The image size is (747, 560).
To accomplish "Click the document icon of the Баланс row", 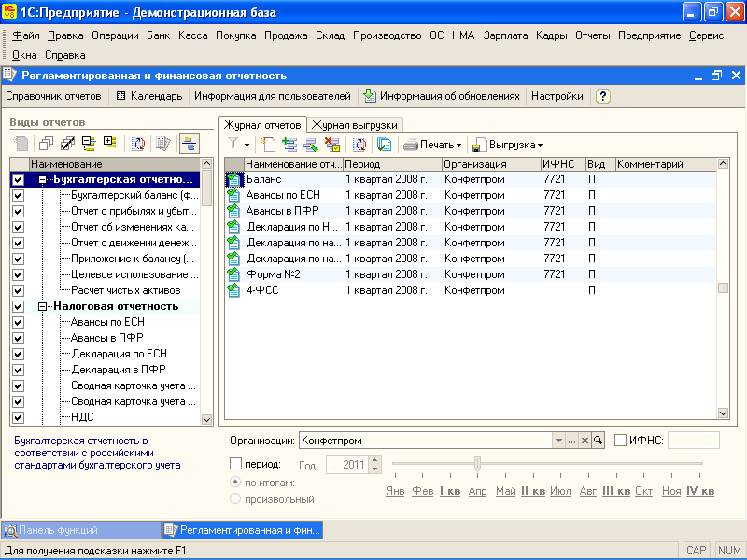I will pyautogui.click(x=233, y=179).
